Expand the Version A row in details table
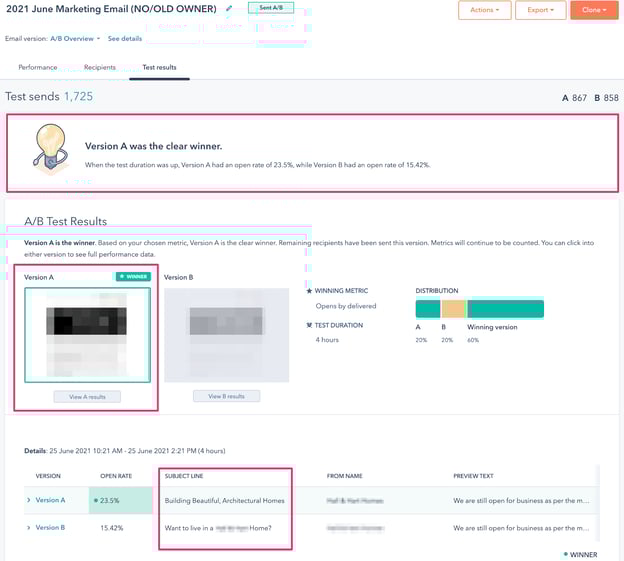The height and width of the screenshot is (561, 624). tap(28, 500)
